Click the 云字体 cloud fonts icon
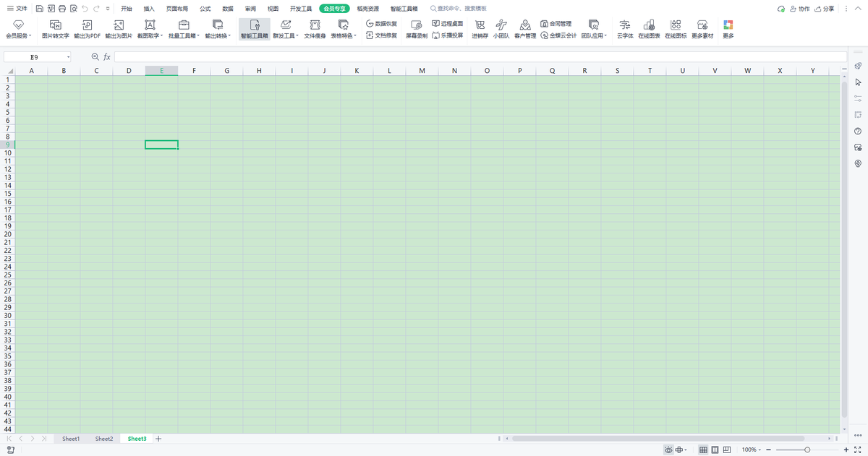Screen dimensions: 868x456 click(624, 25)
